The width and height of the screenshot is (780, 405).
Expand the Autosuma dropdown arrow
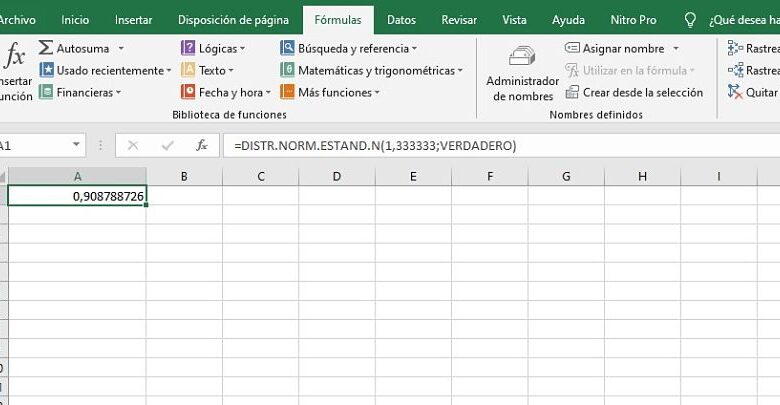click(121, 48)
